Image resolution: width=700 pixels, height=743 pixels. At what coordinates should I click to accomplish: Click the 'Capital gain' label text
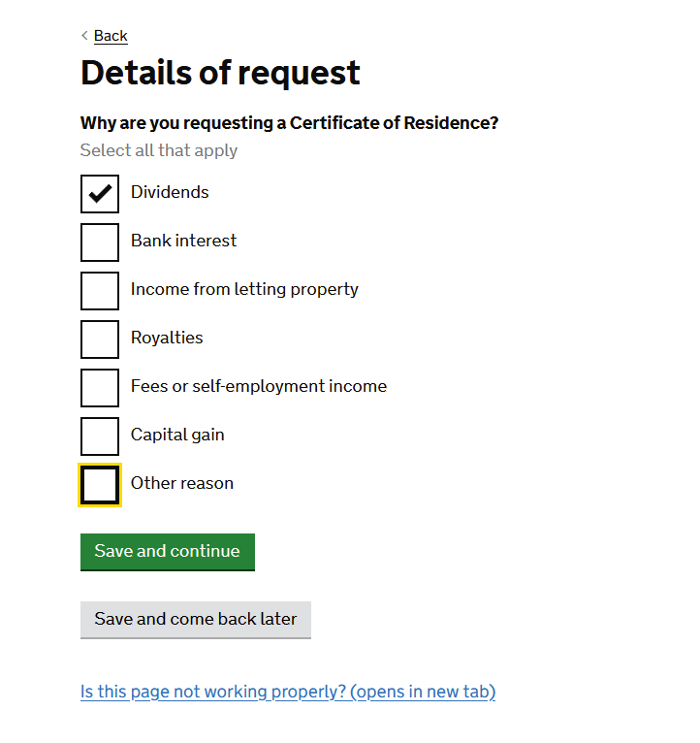[177, 435]
